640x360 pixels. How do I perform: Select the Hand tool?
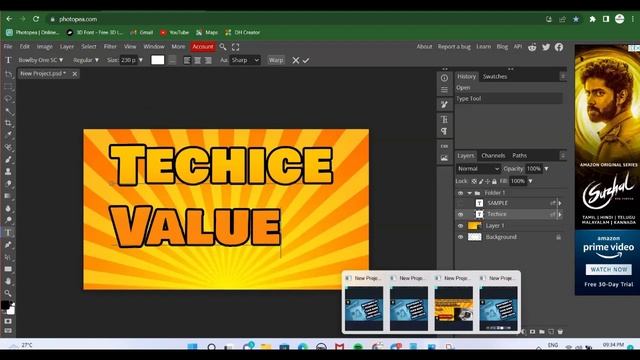click(x=8, y=281)
